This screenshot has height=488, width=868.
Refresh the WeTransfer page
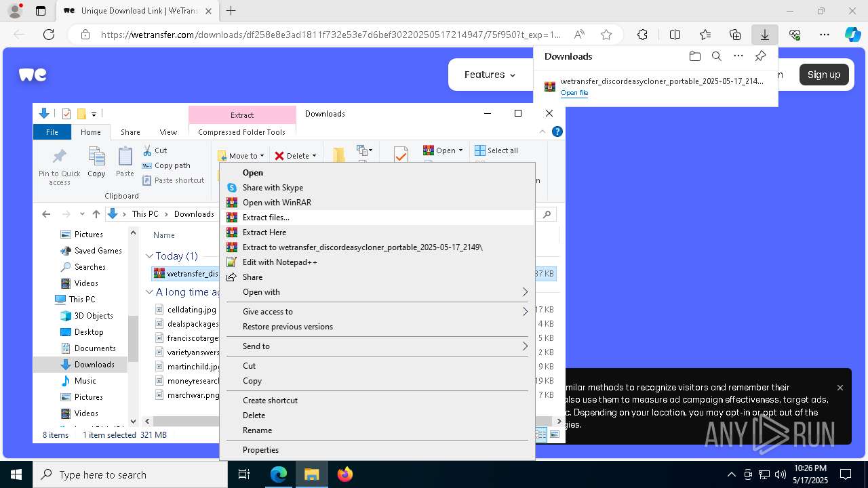pyautogui.click(x=49, y=35)
